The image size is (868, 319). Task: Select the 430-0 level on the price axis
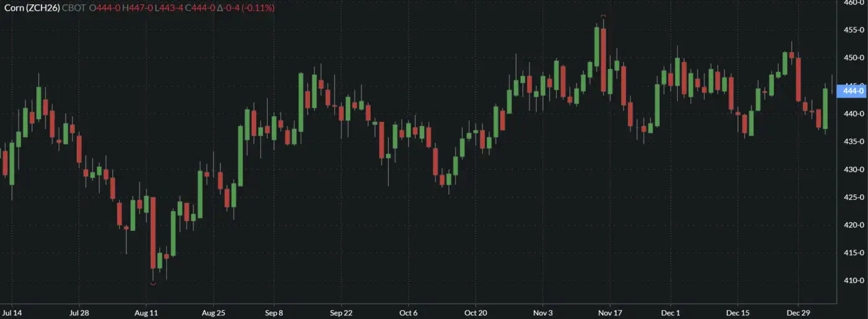click(854, 169)
